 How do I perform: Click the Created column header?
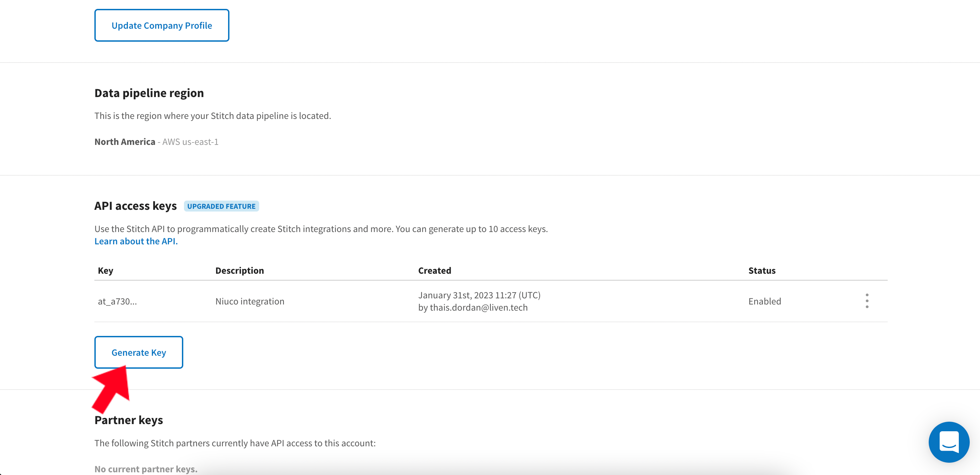pyautogui.click(x=435, y=270)
